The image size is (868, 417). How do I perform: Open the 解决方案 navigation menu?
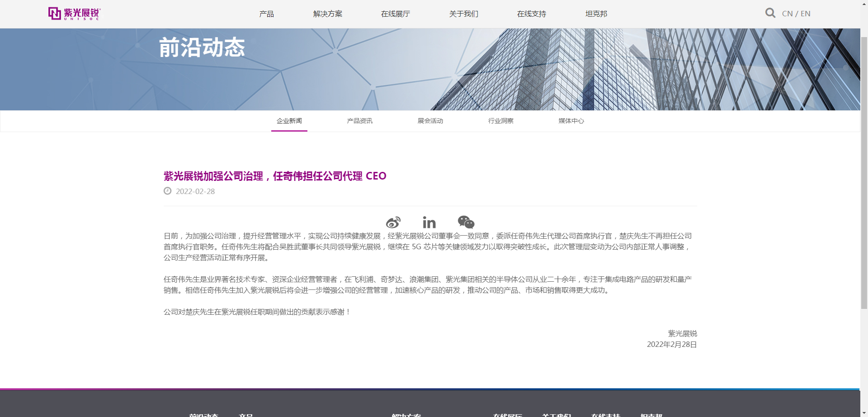[x=327, y=14]
